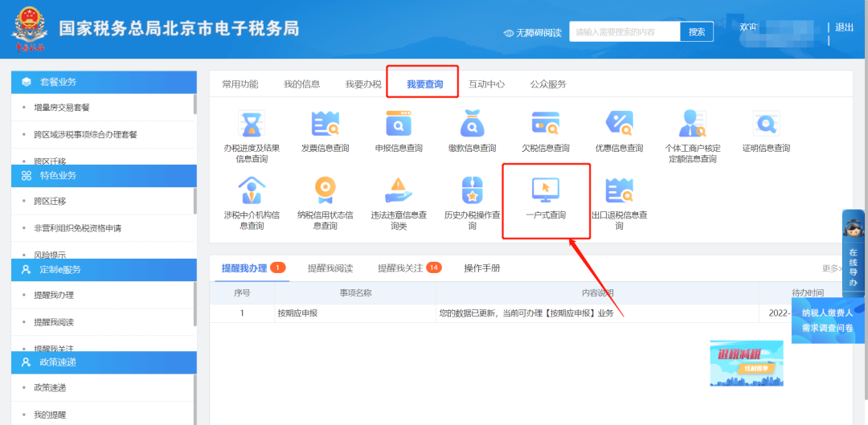Open 增量房交易套餐 in sidebar
868x425 pixels.
(x=61, y=108)
